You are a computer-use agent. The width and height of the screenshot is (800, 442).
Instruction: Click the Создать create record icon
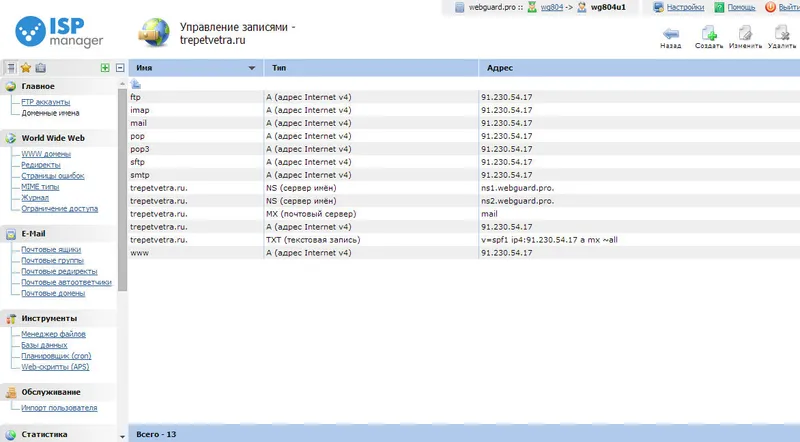pos(709,34)
